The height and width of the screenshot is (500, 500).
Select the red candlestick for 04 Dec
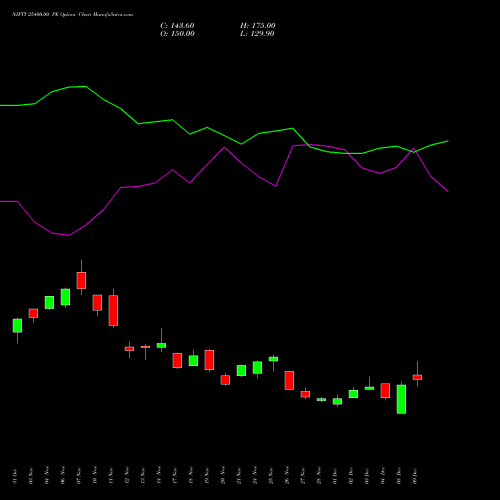point(385,391)
